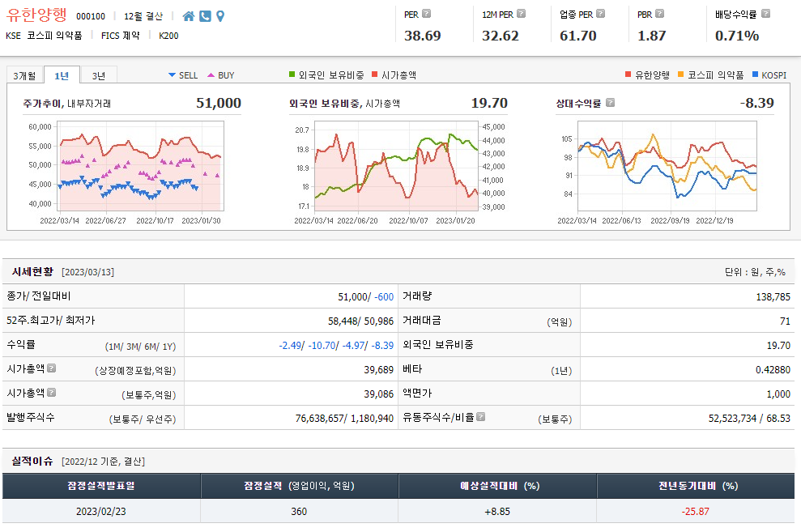Click the KSE 코스피 의약품 sector label
This screenshot has width=801, height=532.
44,36
